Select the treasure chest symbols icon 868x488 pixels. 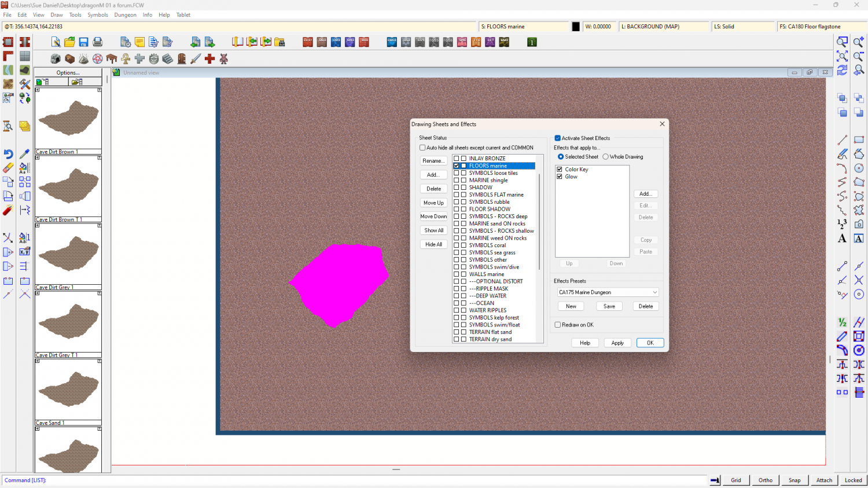coord(69,58)
